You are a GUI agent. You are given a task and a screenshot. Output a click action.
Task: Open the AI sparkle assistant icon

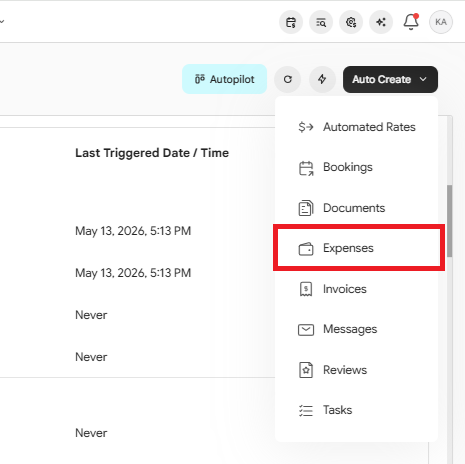pyautogui.click(x=381, y=22)
